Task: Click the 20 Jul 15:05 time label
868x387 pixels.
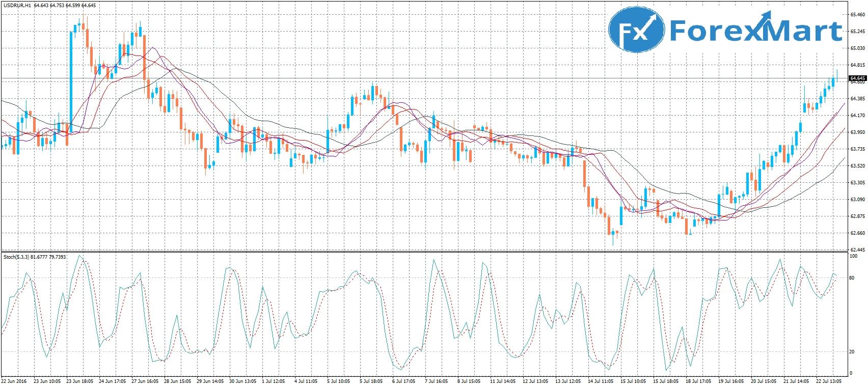Action: pos(764,380)
